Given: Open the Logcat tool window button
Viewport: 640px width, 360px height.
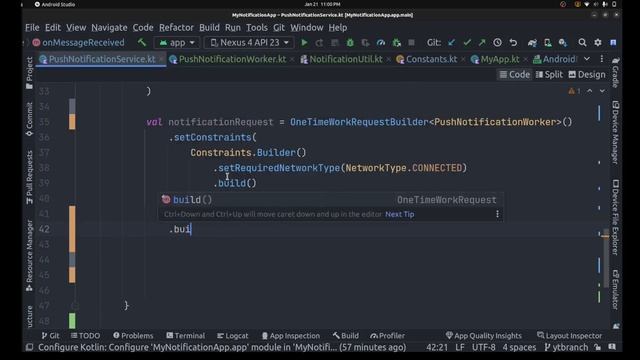Looking at the screenshot, I should pyautogui.click(x=233, y=336).
